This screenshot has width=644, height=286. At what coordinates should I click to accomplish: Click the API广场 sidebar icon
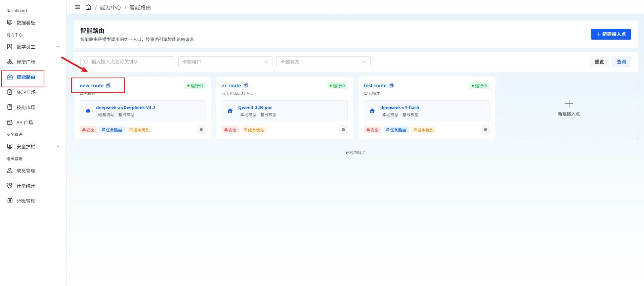pyautogui.click(x=10, y=122)
